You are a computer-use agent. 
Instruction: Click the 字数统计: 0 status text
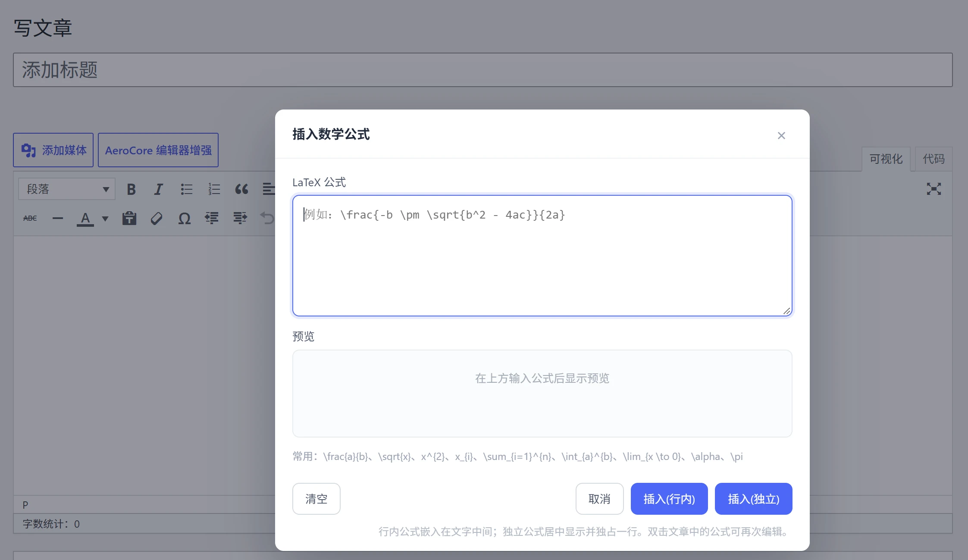pos(51,524)
